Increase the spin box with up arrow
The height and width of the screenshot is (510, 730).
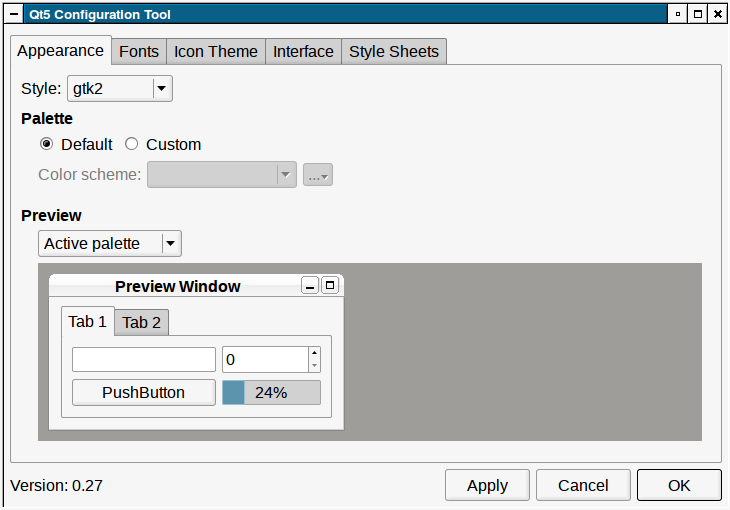[315, 353]
